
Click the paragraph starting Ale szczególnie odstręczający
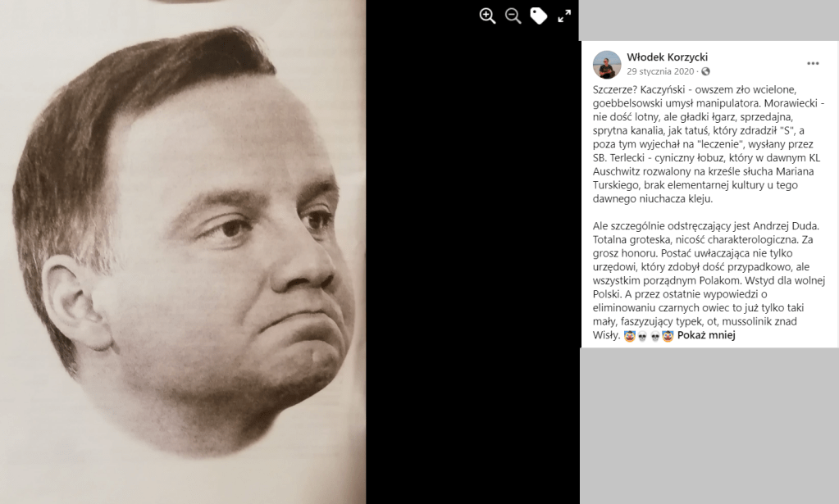point(709,280)
